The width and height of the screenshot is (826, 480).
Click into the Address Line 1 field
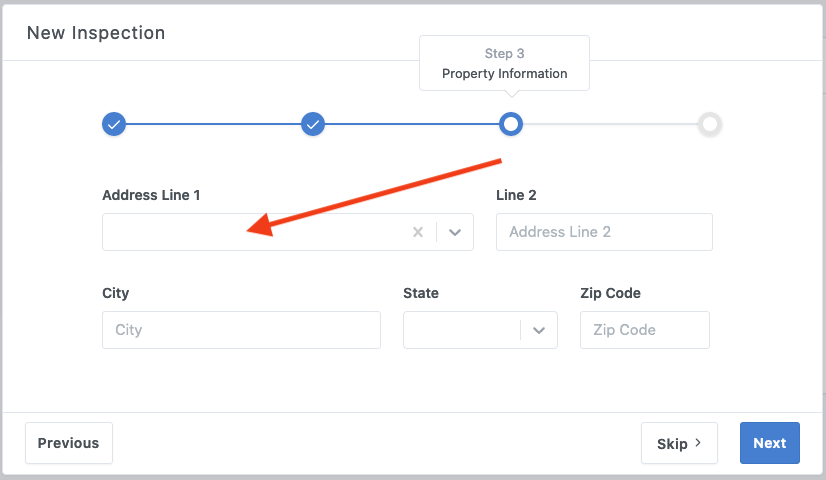(250, 232)
